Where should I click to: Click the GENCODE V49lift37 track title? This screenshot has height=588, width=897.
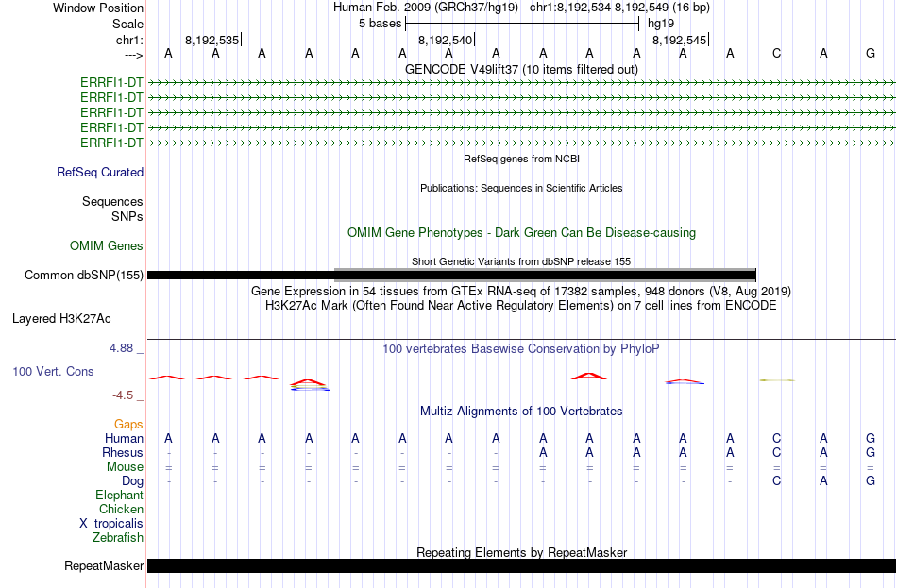pyautogui.click(x=522, y=69)
